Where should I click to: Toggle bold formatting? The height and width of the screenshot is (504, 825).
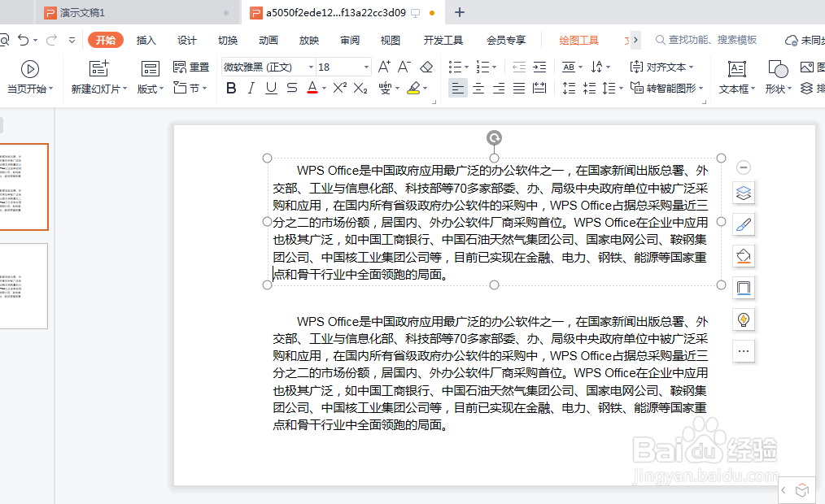pyautogui.click(x=231, y=88)
